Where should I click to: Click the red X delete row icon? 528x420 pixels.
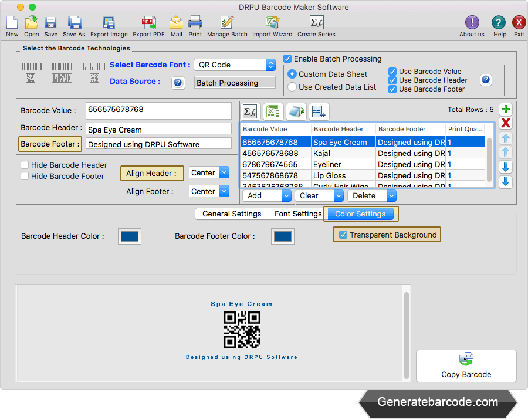click(506, 123)
